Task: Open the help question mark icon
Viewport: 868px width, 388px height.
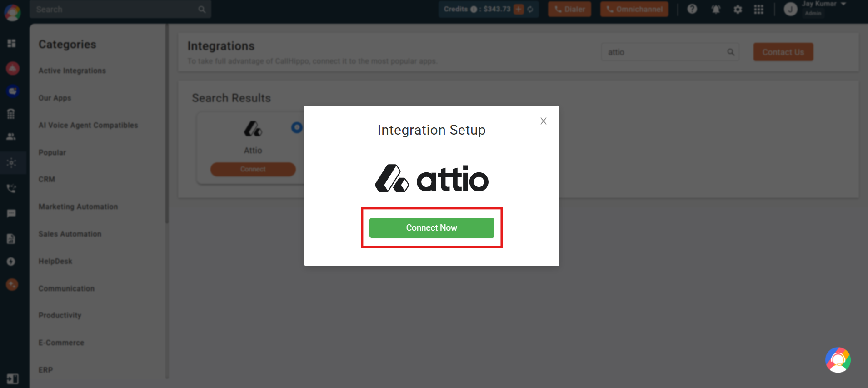Action: [x=692, y=9]
